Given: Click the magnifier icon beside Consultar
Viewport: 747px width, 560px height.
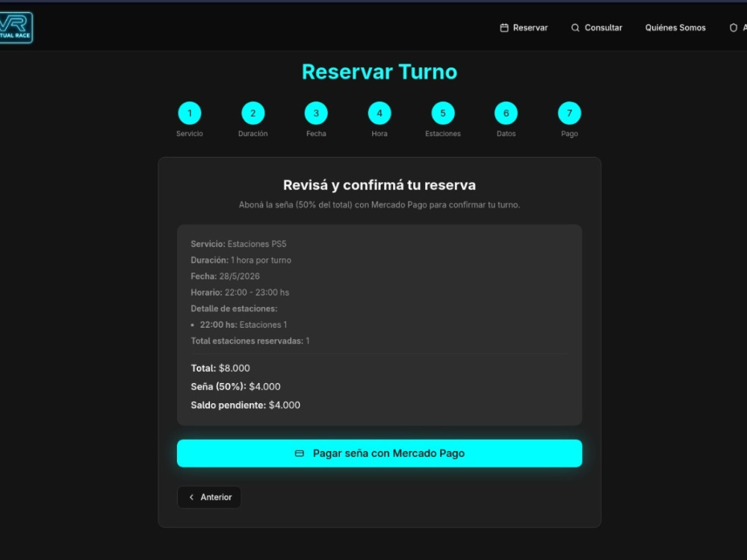Looking at the screenshot, I should pos(575,28).
